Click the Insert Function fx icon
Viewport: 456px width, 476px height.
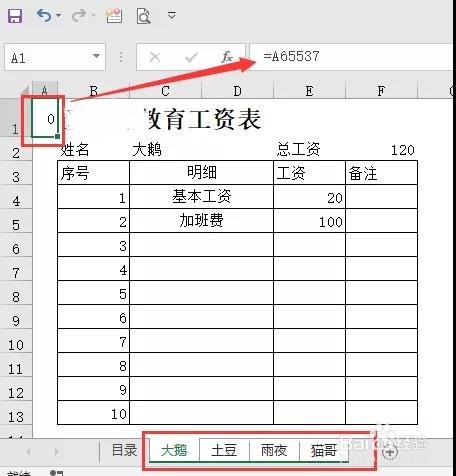click(x=227, y=57)
